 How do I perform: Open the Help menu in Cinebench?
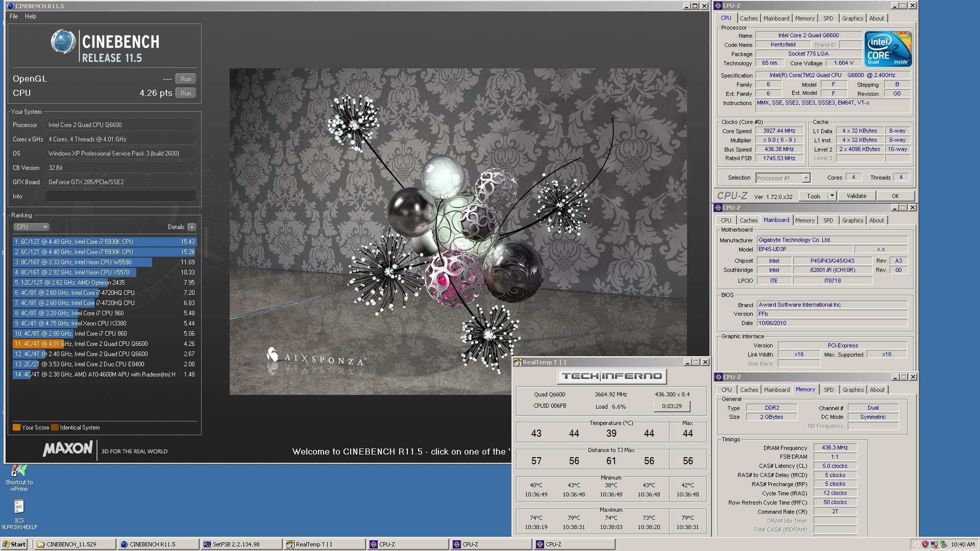coord(31,16)
